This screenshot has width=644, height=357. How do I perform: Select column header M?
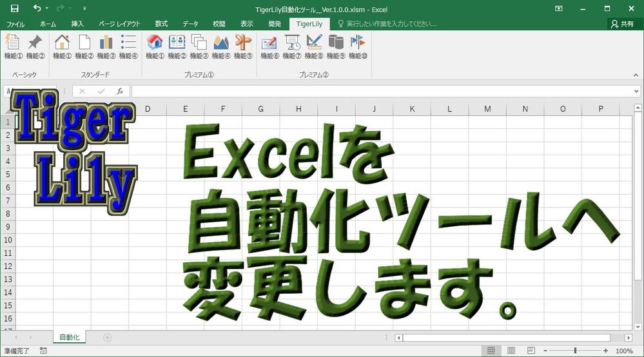(x=487, y=109)
